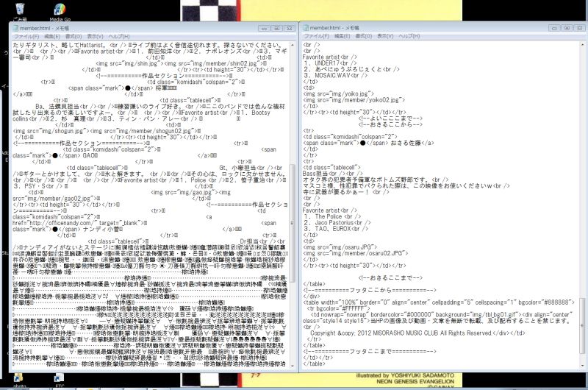Click the Notepad icon in left window title bar

[15, 28]
